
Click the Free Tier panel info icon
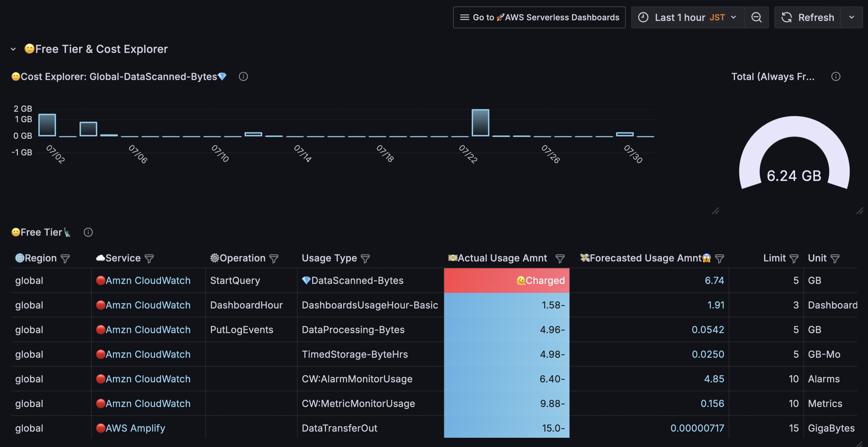(x=88, y=232)
